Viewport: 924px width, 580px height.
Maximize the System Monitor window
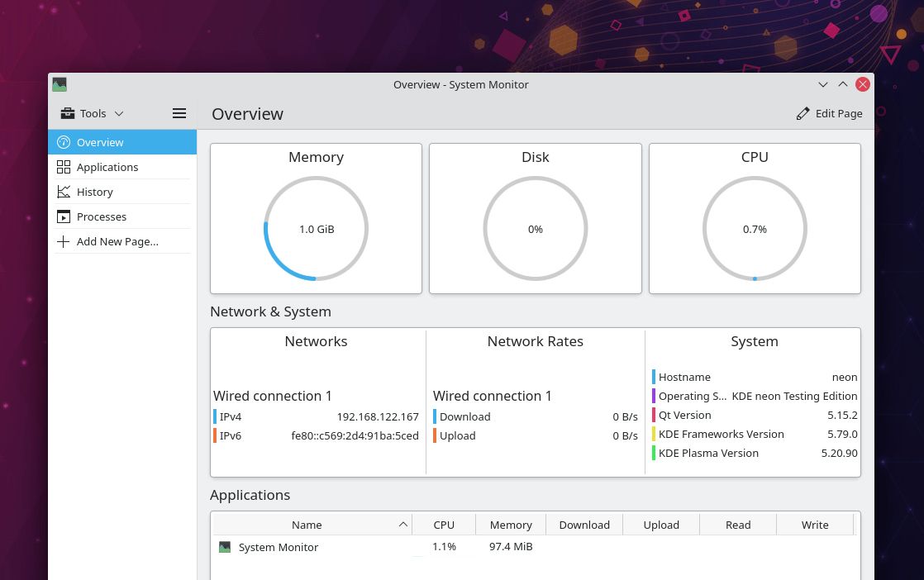click(x=843, y=85)
